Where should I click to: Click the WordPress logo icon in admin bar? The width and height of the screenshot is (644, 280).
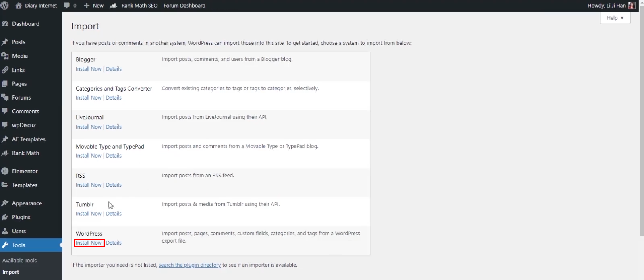click(x=5, y=6)
